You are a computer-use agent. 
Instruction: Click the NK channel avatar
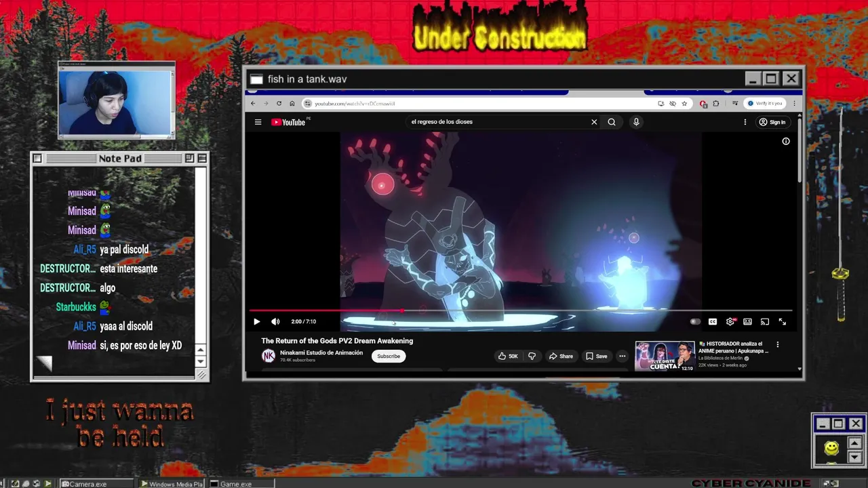click(269, 356)
